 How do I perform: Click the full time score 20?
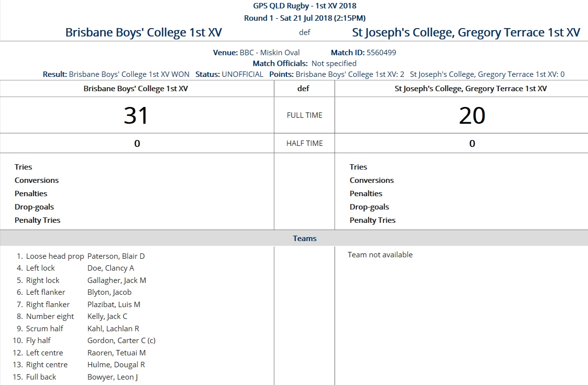pos(472,115)
